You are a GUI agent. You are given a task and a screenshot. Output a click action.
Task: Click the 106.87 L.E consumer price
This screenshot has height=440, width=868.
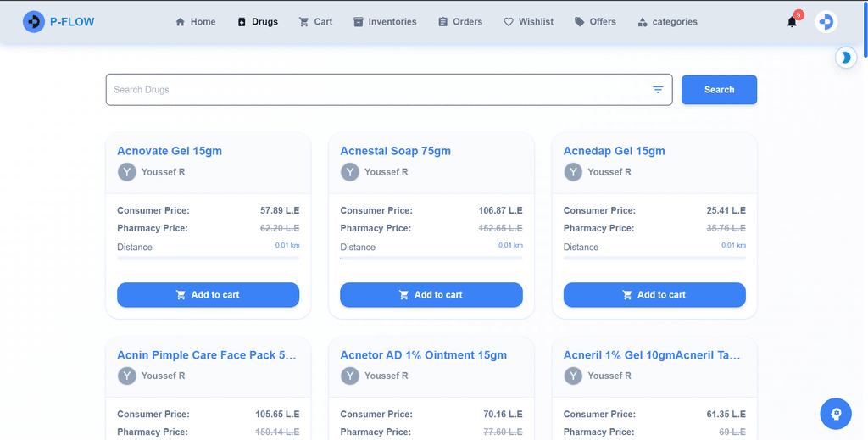click(x=500, y=210)
